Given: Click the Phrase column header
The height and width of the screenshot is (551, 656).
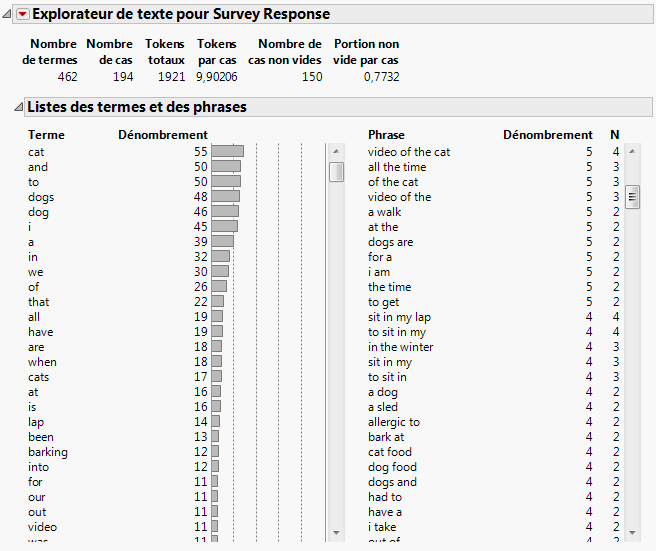Looking at the screenshot, I should click(386, 135).
